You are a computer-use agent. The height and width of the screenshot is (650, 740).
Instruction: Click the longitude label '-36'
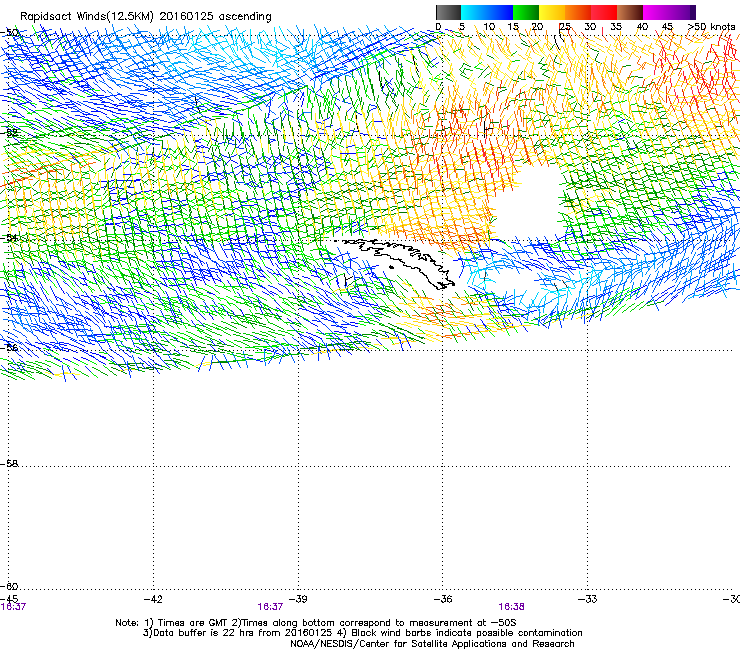coord(443,599)
